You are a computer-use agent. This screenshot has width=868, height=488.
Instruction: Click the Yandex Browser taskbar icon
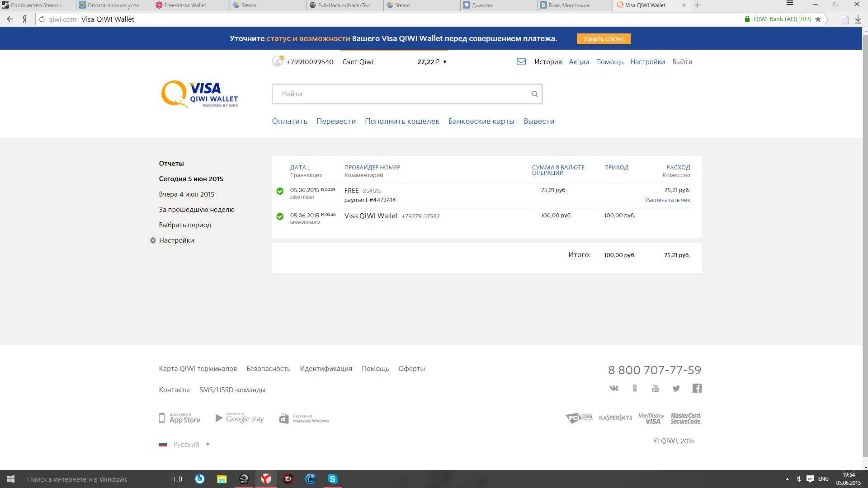(266, 479)
